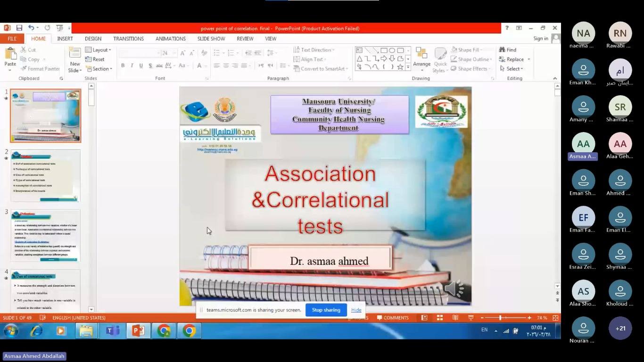Image resolution: width=644 pixels, height=362 pixels.
Task: Select slide 2 thumbnail in the panel
Action: (x=46, y=175)
